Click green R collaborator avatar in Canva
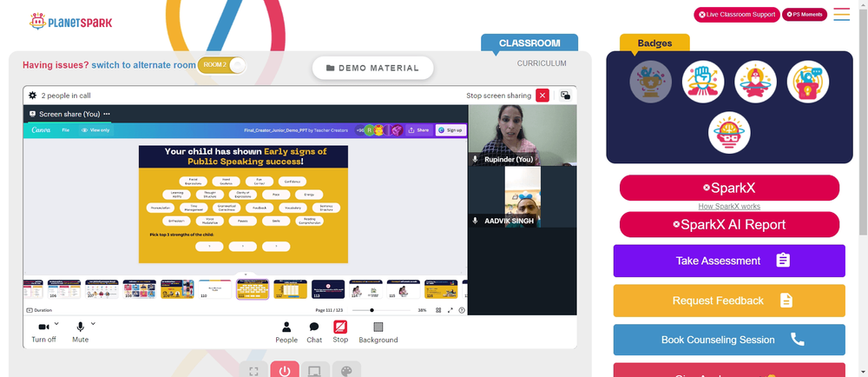868x377 pixels. pyautogui.click(x=369, y=130)
